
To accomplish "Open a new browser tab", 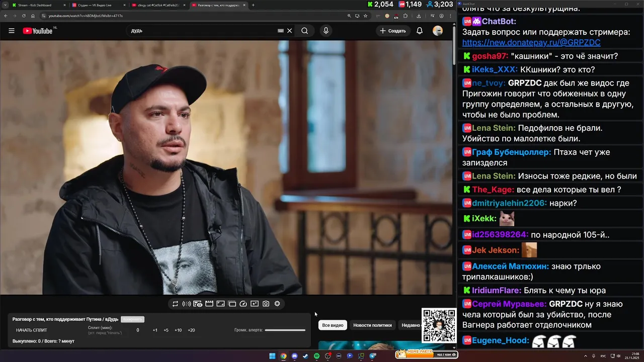I will tap(253, 5).
